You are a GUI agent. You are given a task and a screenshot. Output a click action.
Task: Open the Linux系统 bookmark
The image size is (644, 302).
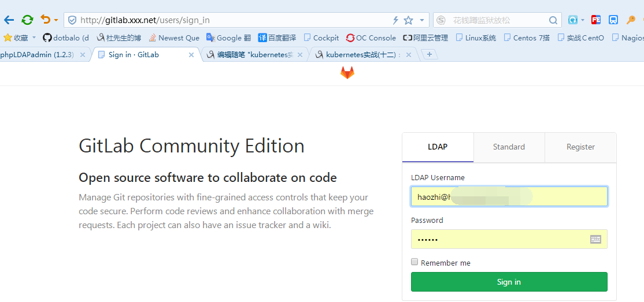476,38
